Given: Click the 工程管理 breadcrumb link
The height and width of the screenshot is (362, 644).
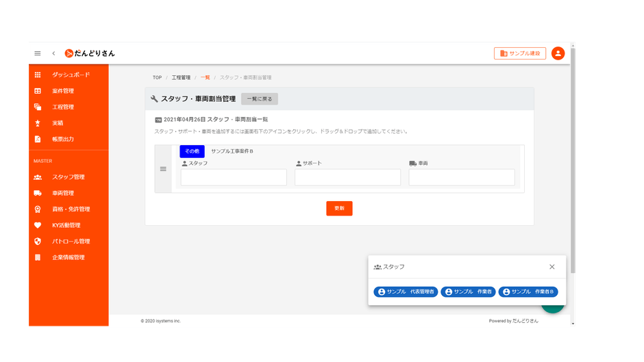Looking at the screenshot, I should click(x=181, y=78).
